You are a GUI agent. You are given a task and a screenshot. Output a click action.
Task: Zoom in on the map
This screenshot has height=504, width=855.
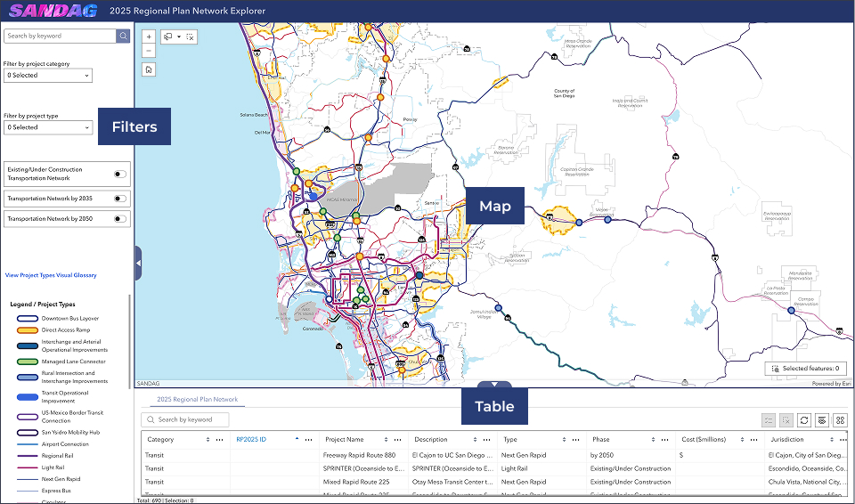click(149, 37)
